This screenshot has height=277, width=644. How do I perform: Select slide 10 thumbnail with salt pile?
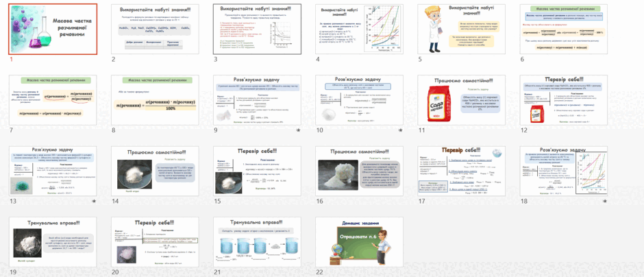360,100
